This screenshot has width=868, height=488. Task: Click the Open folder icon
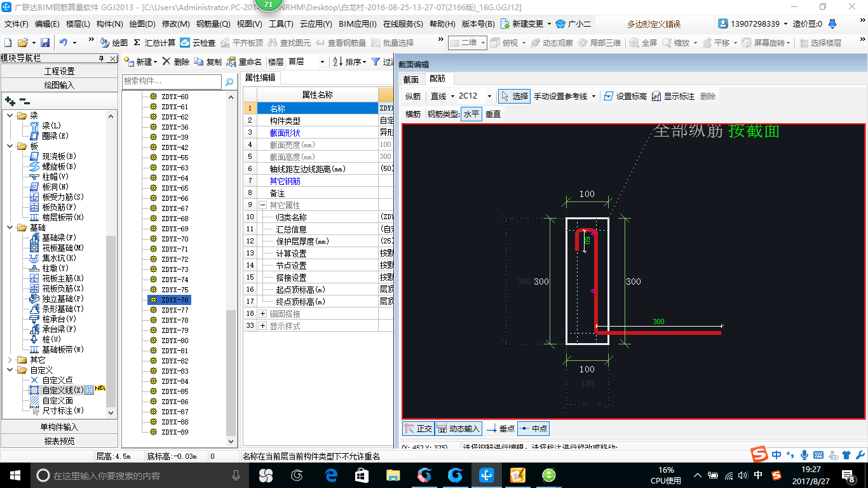click(22, 43)
